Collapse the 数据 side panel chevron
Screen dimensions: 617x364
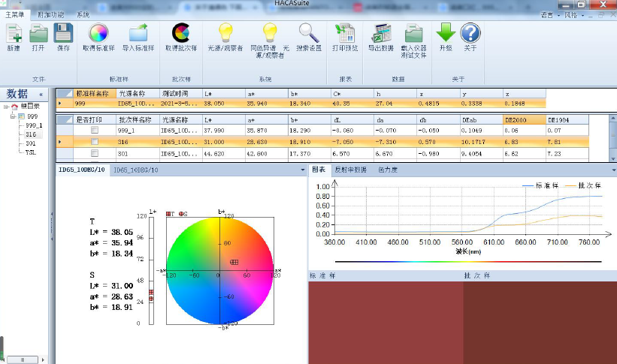(x=41, y=95)
